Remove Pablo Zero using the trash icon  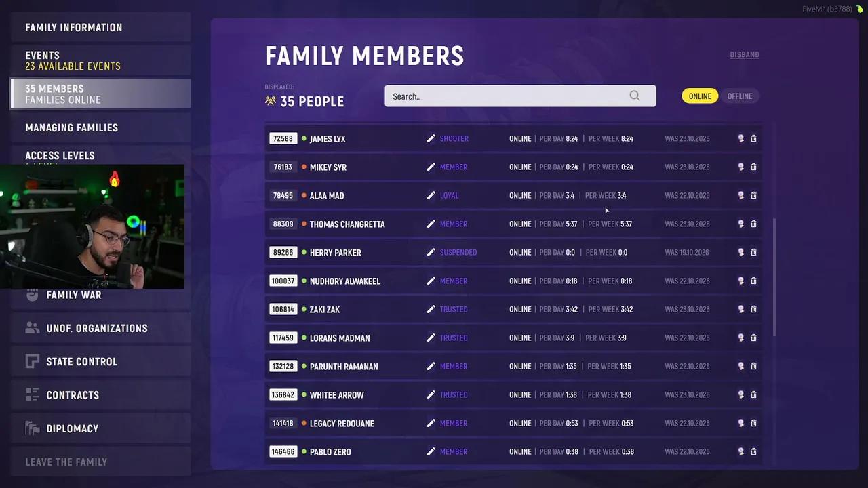(753, 451)
